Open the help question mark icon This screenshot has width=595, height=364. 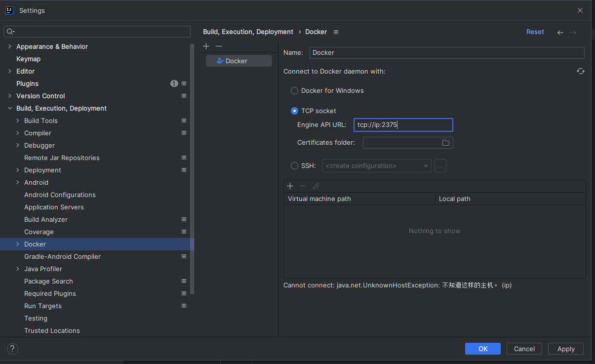pyautogui.click(x=13, y=349)
